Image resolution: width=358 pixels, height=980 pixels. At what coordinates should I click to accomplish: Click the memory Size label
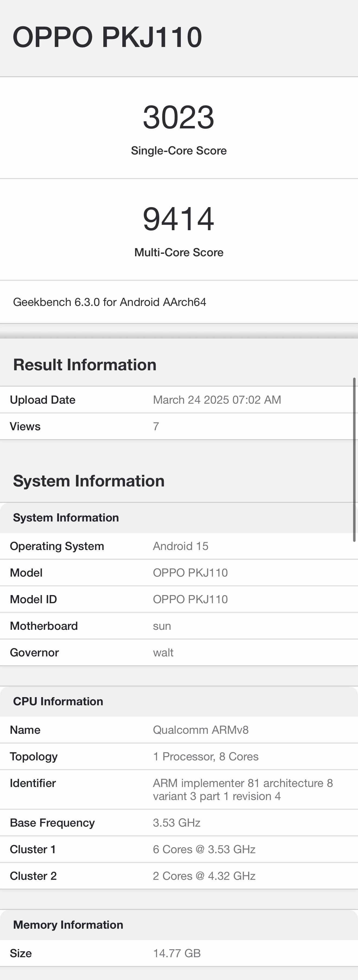(21, 953)
